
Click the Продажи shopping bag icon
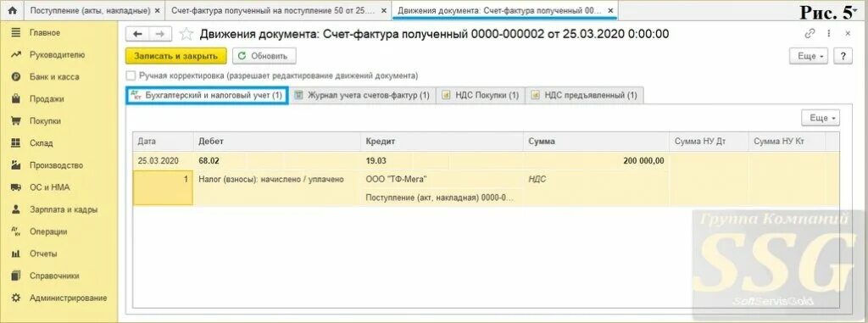[x=16, y=99]
